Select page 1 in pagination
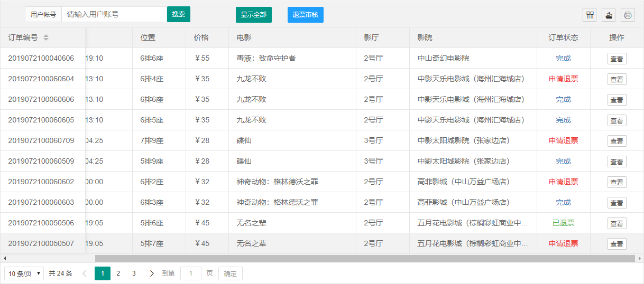Image resolution: width=644 pixels, height=284 pixels. point(103,273)
